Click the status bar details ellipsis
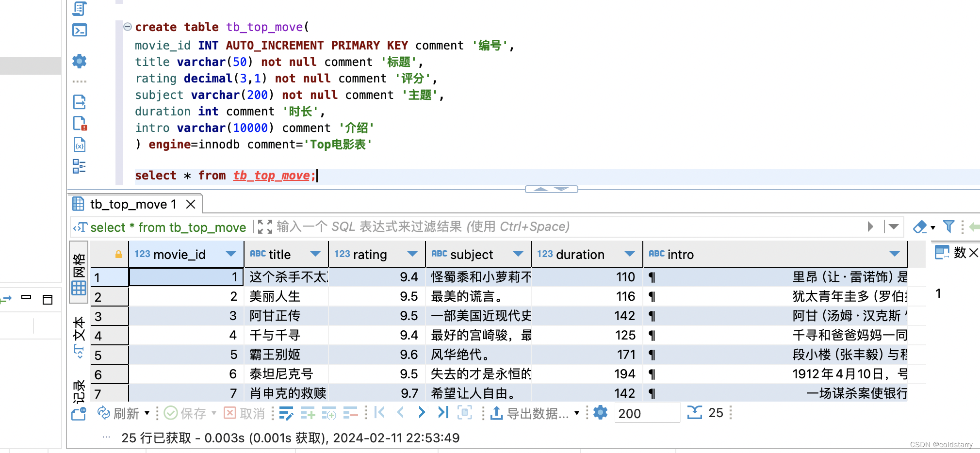Viewport: 980px width, 453px height. [106, 437]
